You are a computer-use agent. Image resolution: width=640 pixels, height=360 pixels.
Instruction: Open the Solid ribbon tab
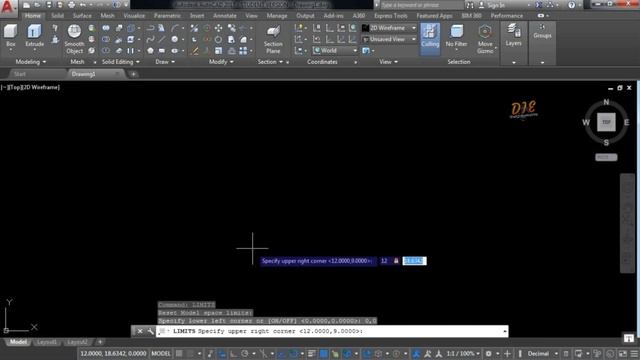click(57, 16)
